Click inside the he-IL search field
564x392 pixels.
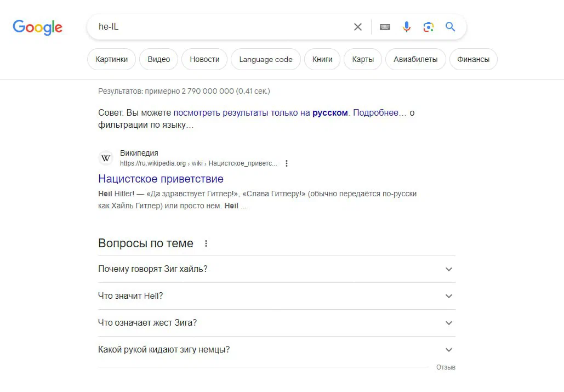point(223,27)
